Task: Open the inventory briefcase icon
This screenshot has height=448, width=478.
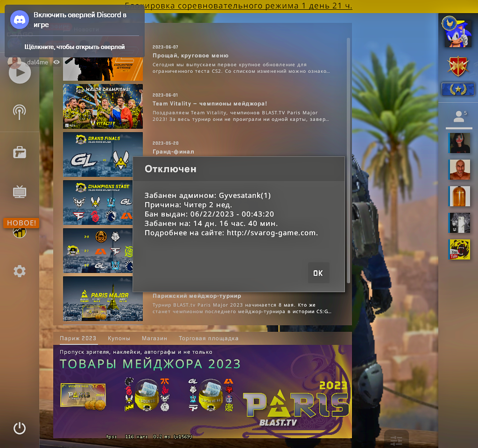Action: tap(20, 153)
